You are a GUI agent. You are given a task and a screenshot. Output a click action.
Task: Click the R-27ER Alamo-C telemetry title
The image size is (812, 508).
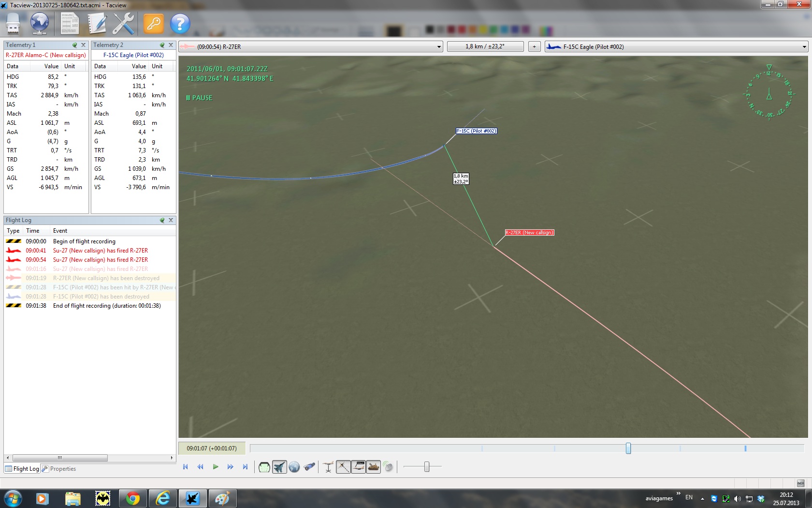[46, 55]
